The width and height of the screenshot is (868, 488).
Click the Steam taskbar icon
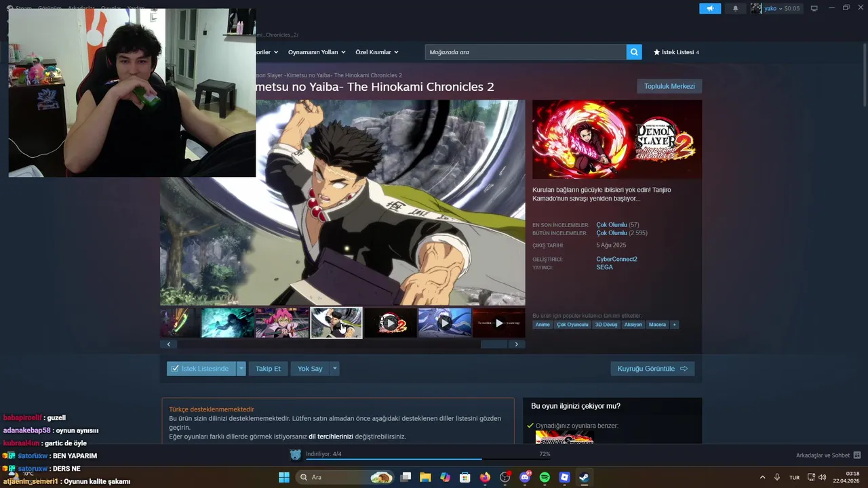[x=584, y=477]
